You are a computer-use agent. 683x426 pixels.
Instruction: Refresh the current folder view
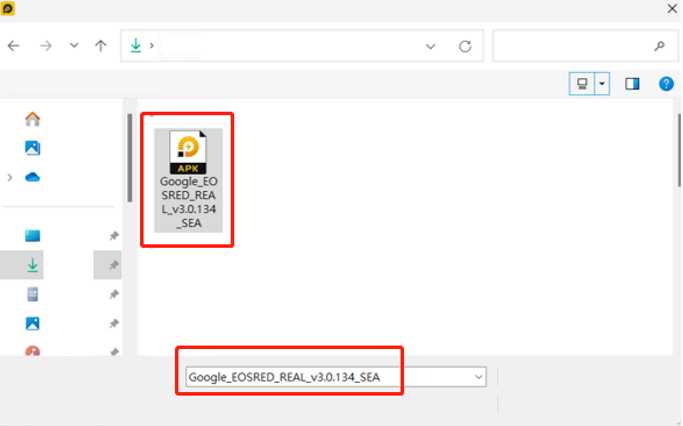465,46
